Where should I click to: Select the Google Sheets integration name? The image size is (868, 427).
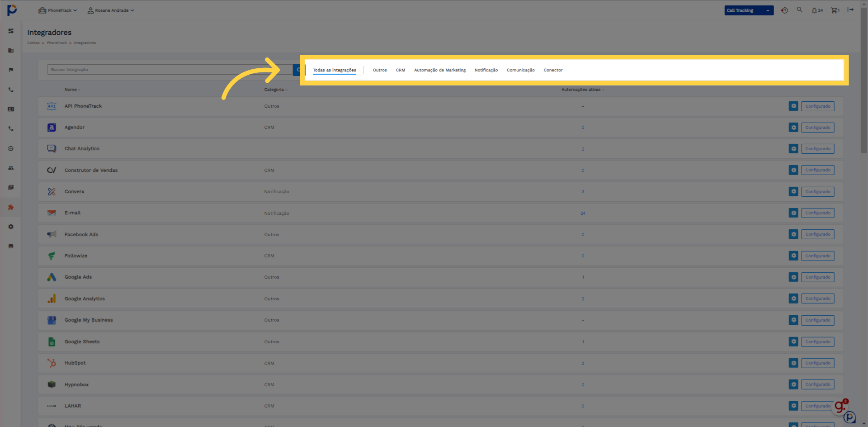(82, 342)
